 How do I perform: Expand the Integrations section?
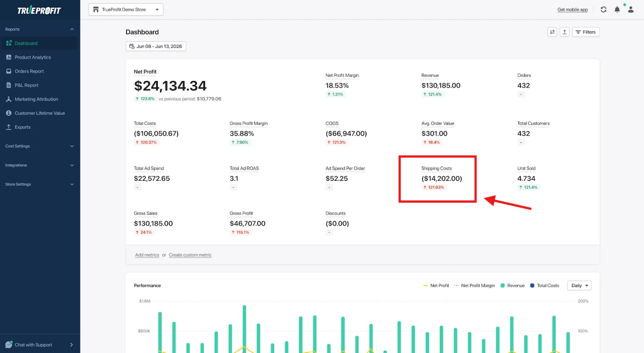pyautogui.click(x=72, y=165)
